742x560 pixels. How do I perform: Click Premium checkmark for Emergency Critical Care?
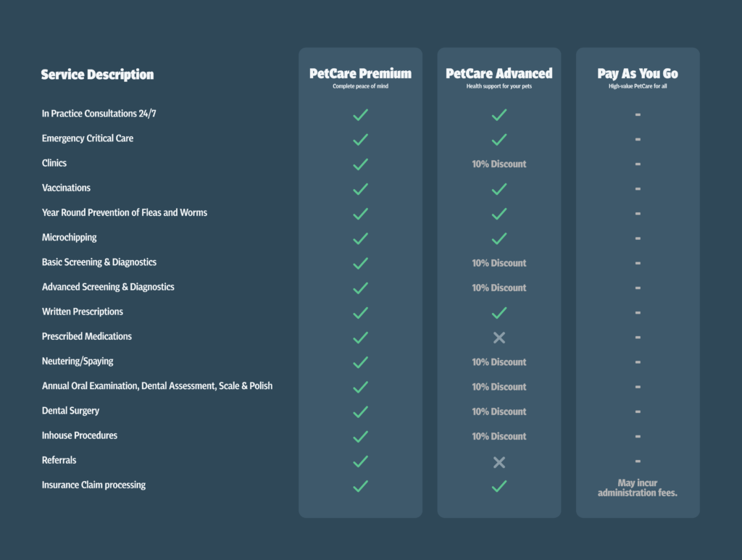coord(360,139)
